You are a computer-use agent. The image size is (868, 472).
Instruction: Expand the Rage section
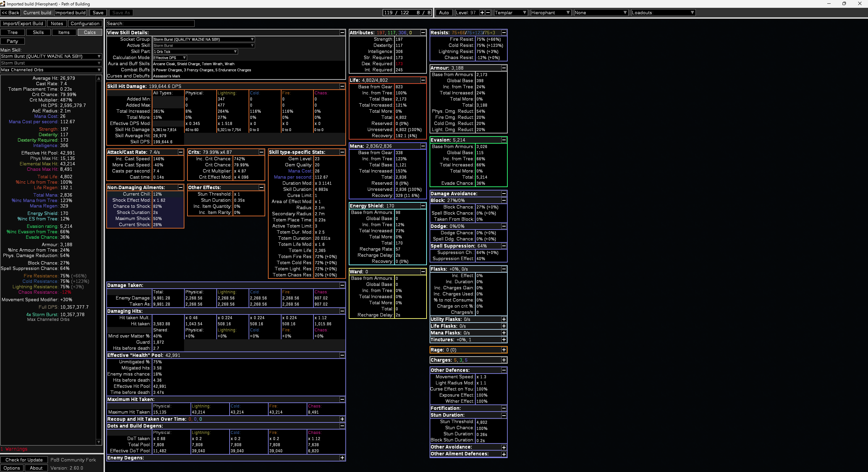(504, 350)
